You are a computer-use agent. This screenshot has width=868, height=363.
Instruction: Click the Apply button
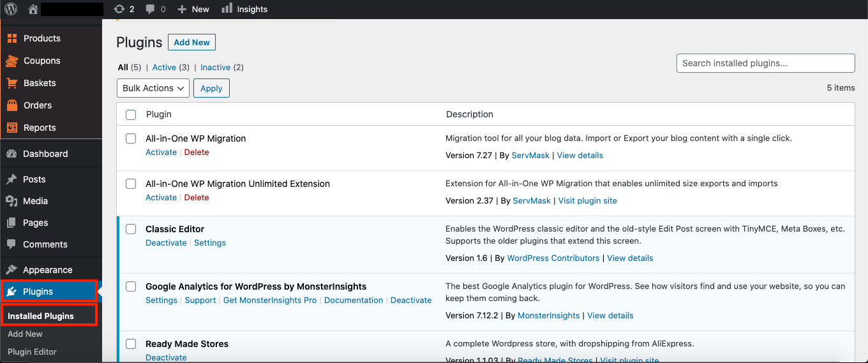pos(211,88)
